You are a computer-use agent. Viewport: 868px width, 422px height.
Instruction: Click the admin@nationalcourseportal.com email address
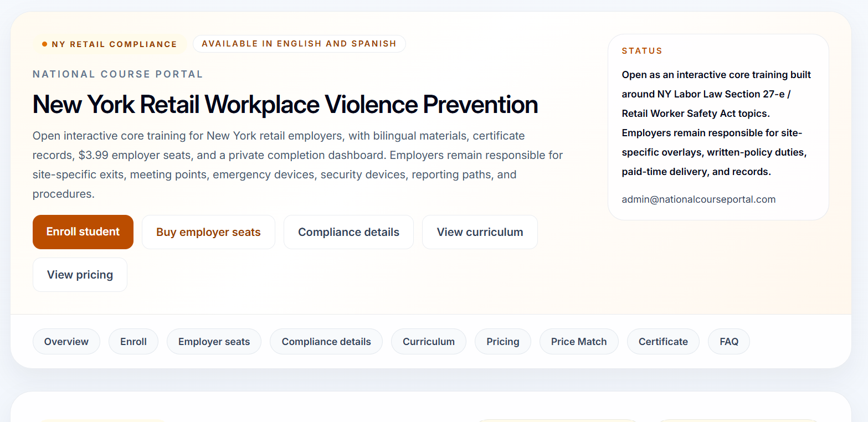[698, 199]
